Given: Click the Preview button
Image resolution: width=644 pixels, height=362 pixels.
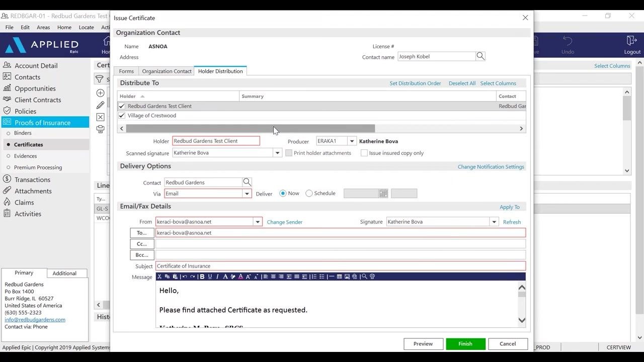Looking at the screenshot, I should (x=423, y=344).
